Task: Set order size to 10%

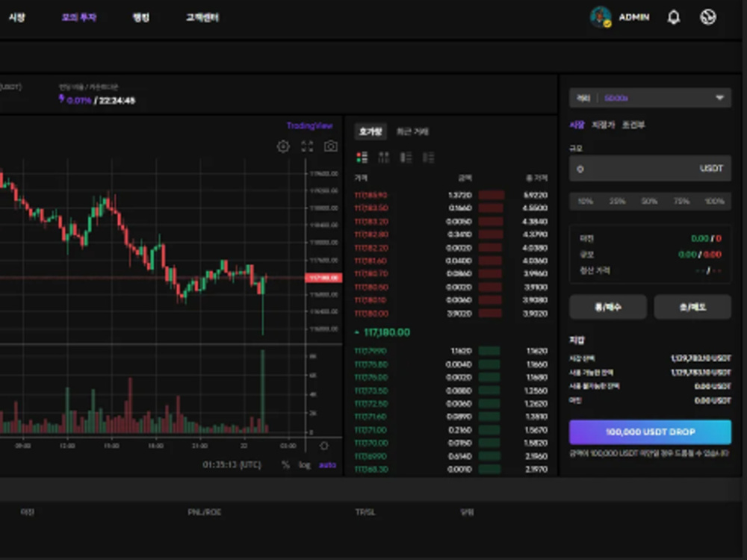Action: [x=586, y=201]
